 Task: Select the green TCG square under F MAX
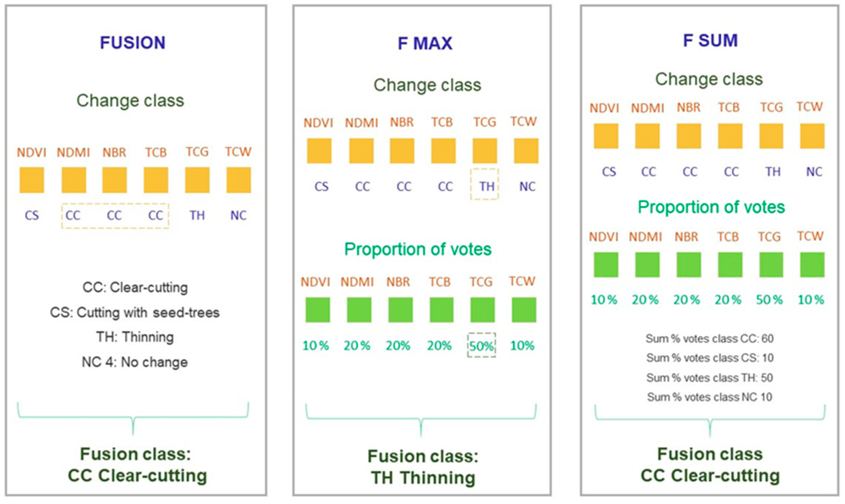pyautogui.click(x=482, y=310)
